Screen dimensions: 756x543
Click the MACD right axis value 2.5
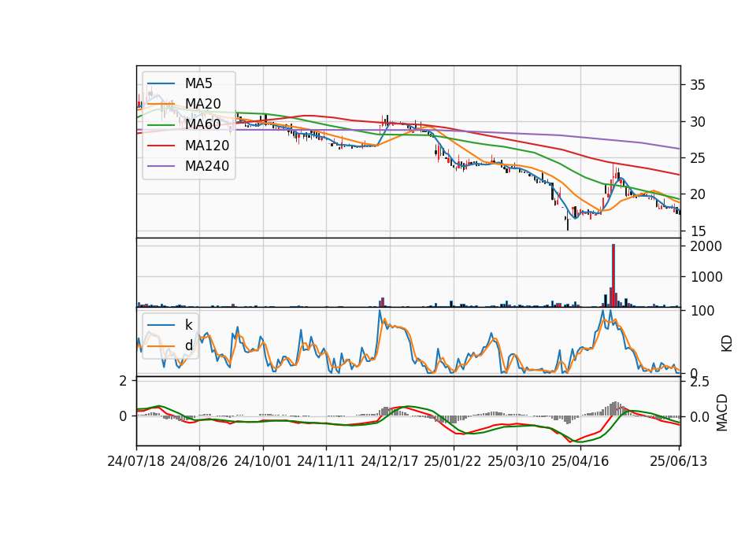699,382
